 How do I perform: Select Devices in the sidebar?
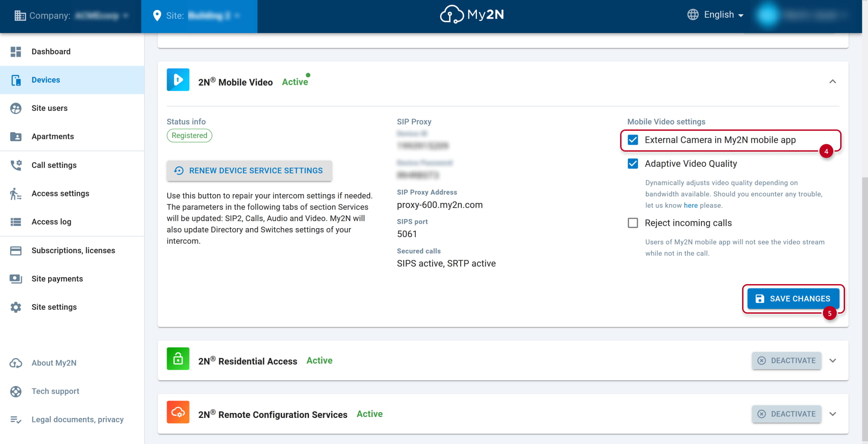pos(72,80)
